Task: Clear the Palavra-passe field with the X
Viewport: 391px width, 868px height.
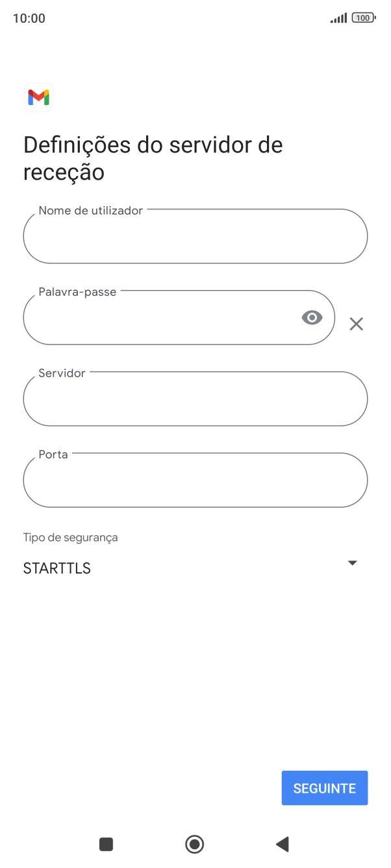Action: [x=356, y=324]
